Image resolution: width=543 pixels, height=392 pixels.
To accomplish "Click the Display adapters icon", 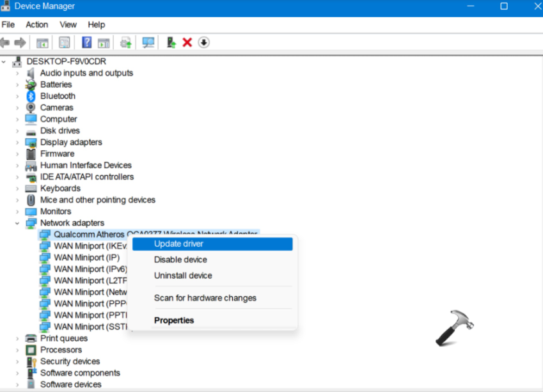I will click(31, 143).
